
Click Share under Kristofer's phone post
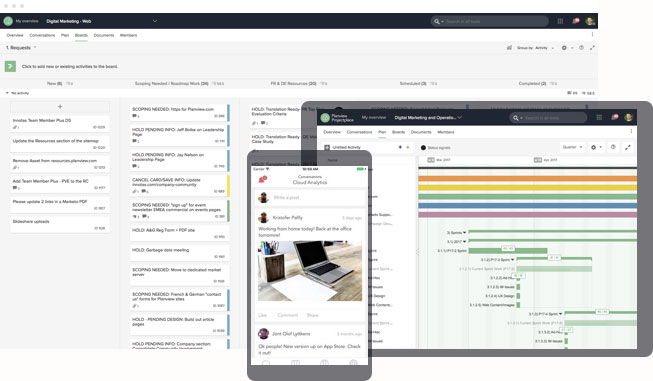312,315
